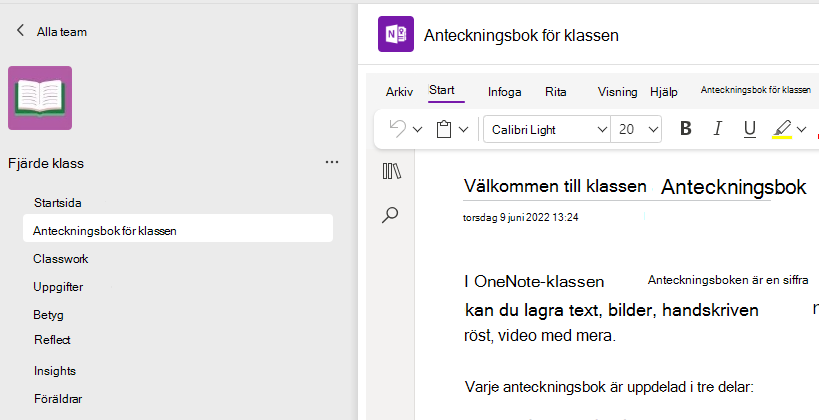The width and height of the screenshot is (819, 420).
Task: Open Anteckningsbok för klassen ribbon tab
Action: [756, 90]
